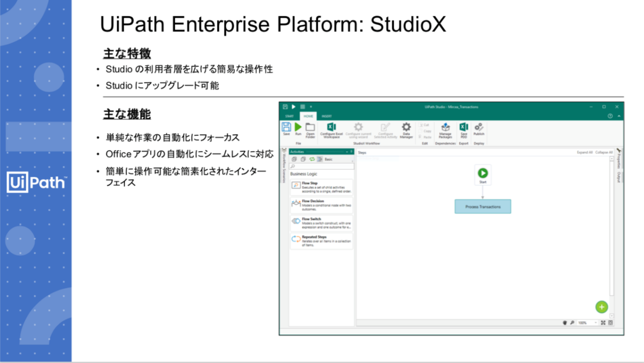Publish the project from the Deploy group
Screen dimensions: 644x363
click(x=479, y=129)
